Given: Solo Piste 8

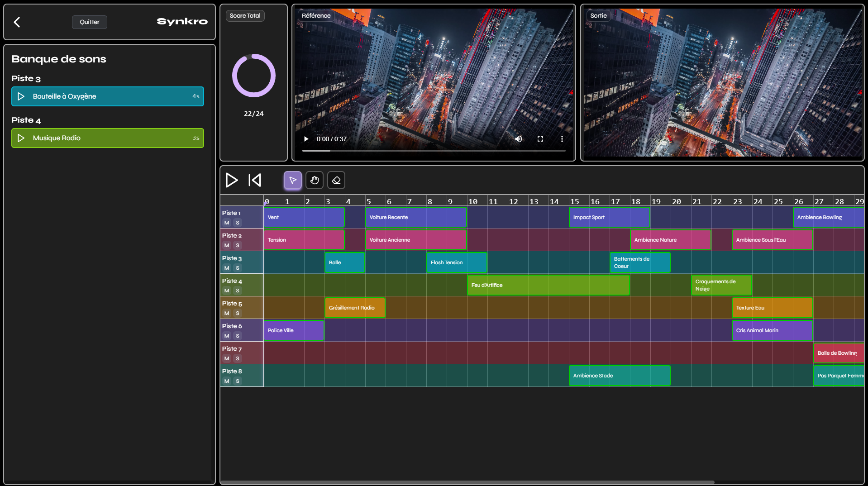Looking at the screenshot, I should 238,381.
